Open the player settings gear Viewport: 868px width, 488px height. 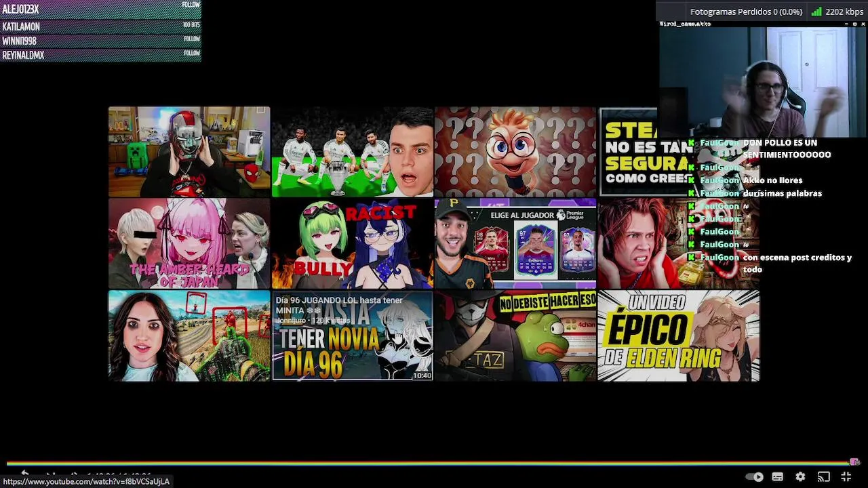click(x=800, y=477)
